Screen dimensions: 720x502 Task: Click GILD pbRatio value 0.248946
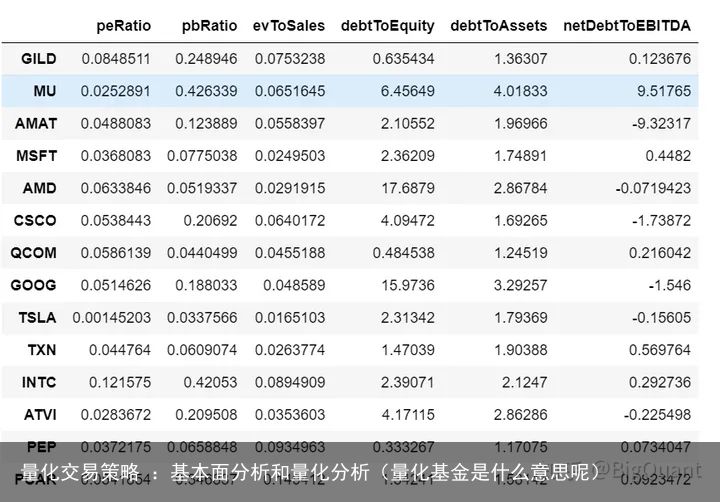[x=206, y=59]
